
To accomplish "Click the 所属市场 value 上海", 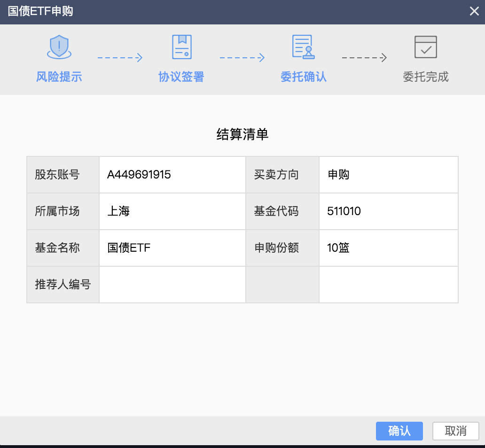I will (118, 211).
